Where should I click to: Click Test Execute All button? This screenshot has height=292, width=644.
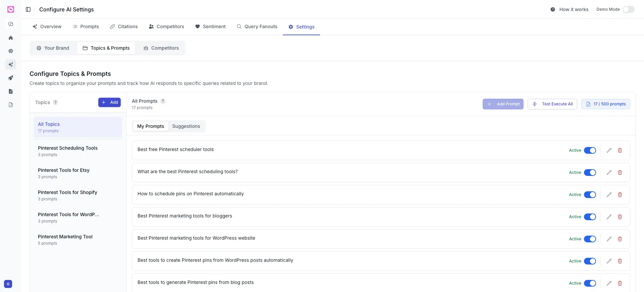click(552, 104)
